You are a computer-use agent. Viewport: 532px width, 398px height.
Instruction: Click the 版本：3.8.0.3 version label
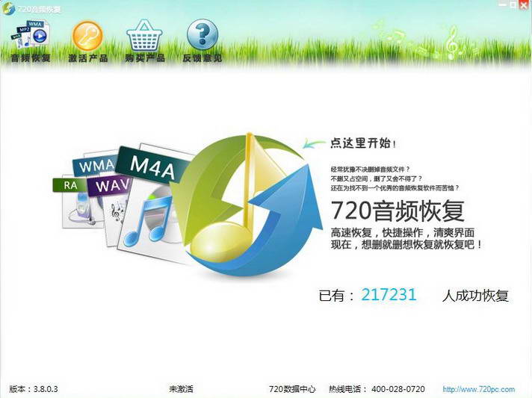(x=34, y=389)
